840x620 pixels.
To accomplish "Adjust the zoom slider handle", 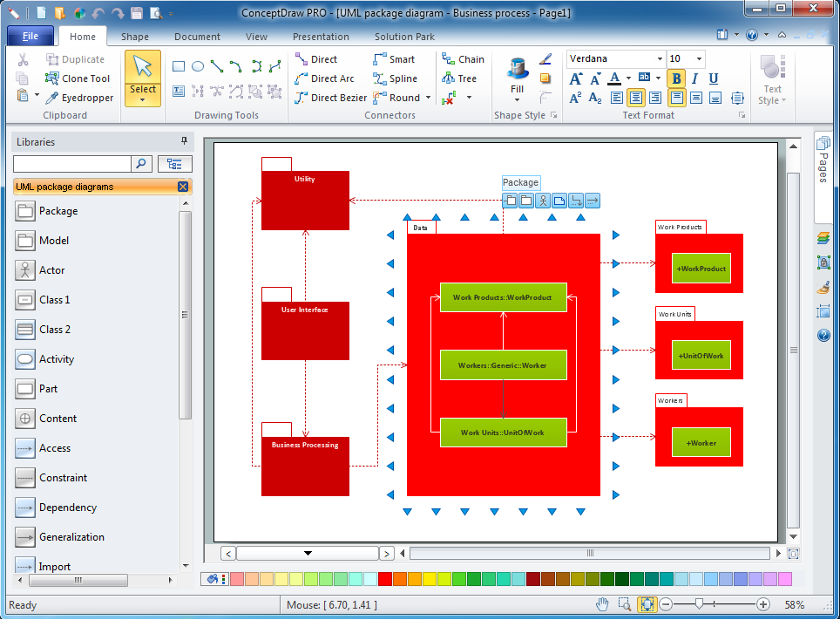I will tap(699, 604).
